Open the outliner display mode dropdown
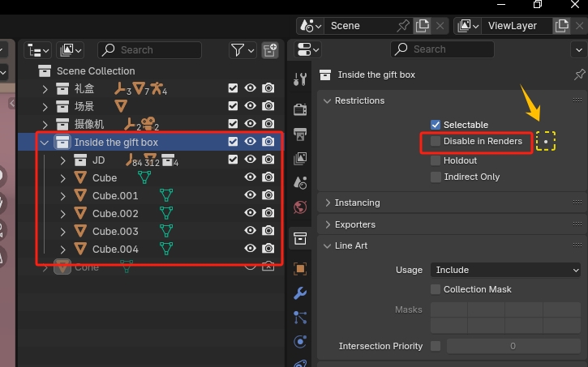Screen dimensions: 588x367 click(x=70, y=49)
